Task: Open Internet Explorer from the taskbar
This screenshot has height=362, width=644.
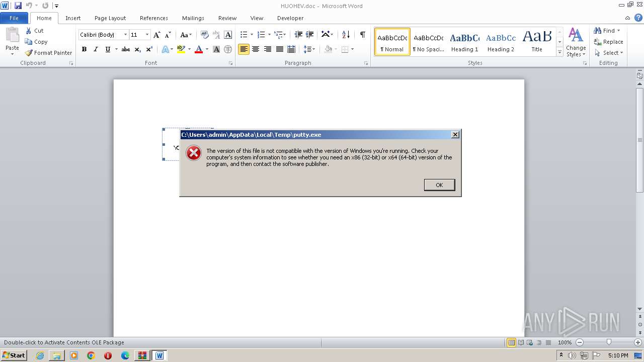Action: [40, 355]
